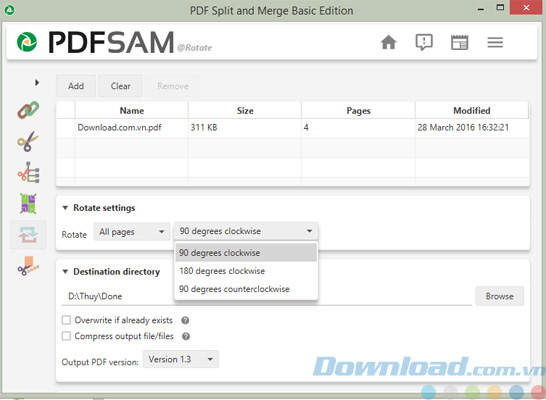Show help for Compress output option
The image size is (546, 400).
click(x=186, y=336)
